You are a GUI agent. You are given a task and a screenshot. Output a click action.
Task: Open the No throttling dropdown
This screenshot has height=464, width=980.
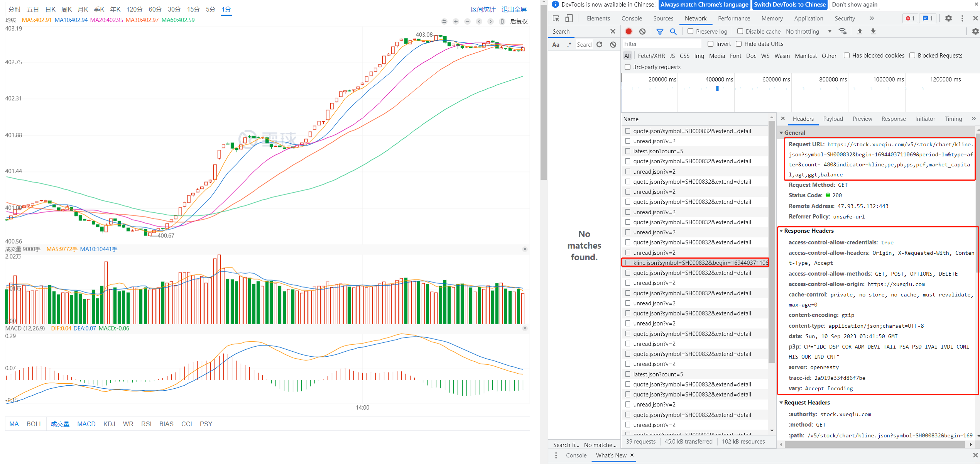pos(809,32)
